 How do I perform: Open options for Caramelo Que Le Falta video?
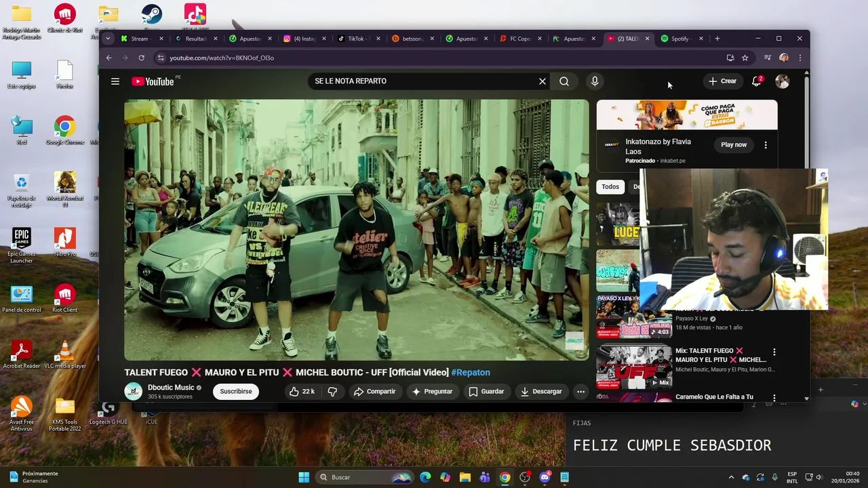click(774, 397)
